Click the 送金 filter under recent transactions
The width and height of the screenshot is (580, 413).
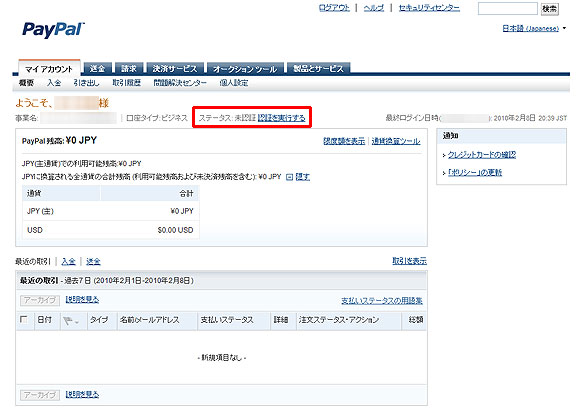coord(93,261)
